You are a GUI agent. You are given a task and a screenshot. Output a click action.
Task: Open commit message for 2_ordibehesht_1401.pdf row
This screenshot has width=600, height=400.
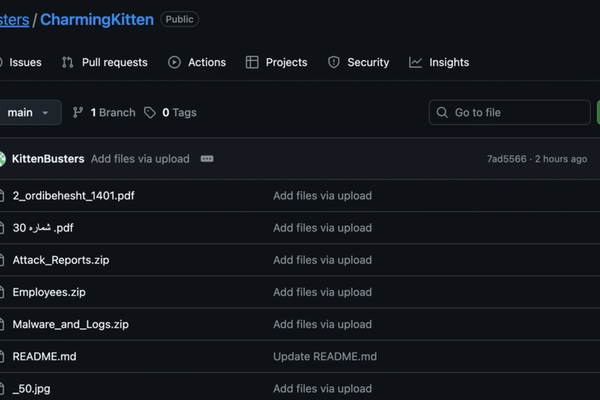point(322,196)
